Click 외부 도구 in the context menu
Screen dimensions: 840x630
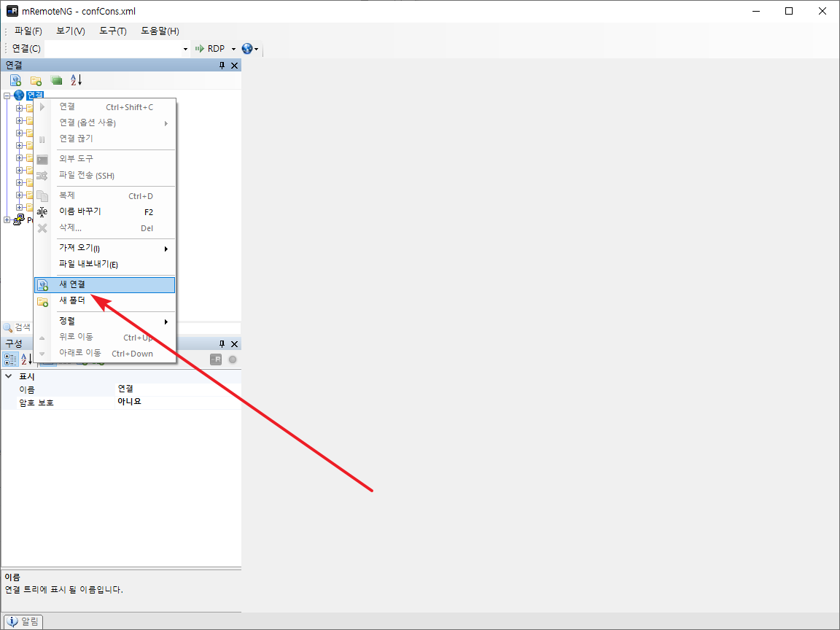point(104,159)
